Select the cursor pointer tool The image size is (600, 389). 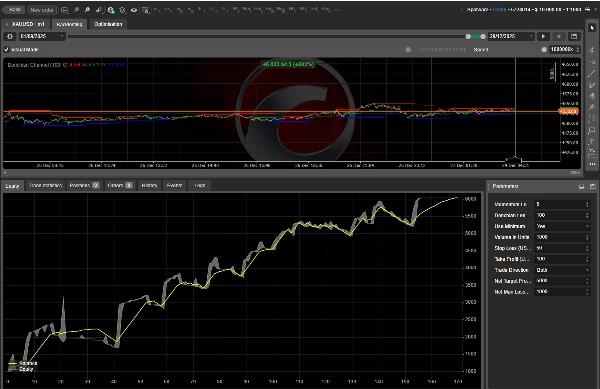click(592, 28)
